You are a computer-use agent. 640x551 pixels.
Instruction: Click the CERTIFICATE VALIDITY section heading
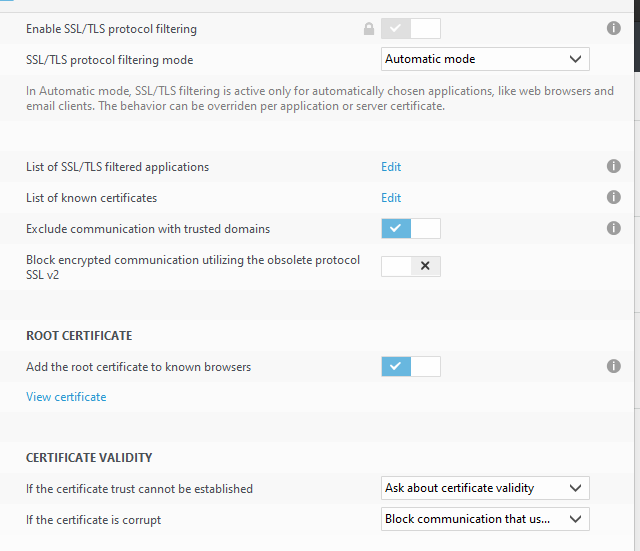click(x=89, y=458)
